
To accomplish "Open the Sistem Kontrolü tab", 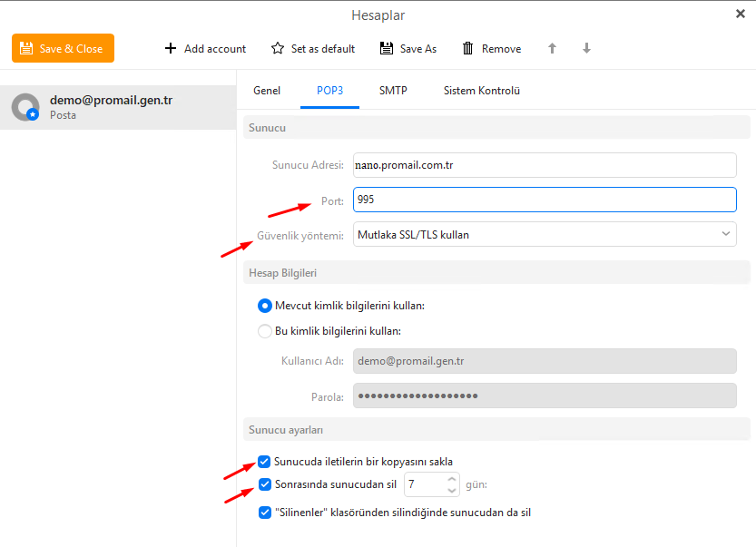I will click(x=481, y=91).
